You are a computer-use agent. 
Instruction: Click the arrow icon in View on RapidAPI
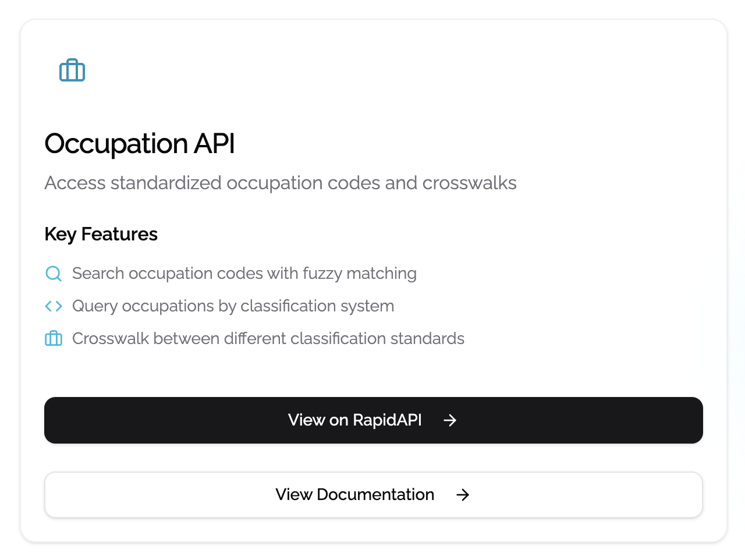tap(450, 420)
